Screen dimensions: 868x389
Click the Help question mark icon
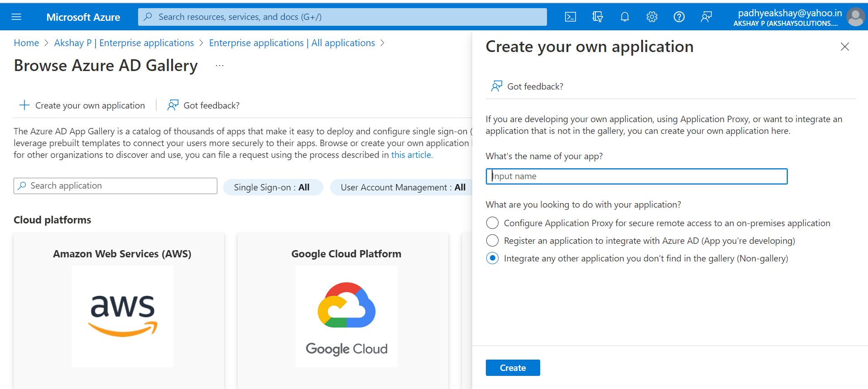(x=679, y=17)
